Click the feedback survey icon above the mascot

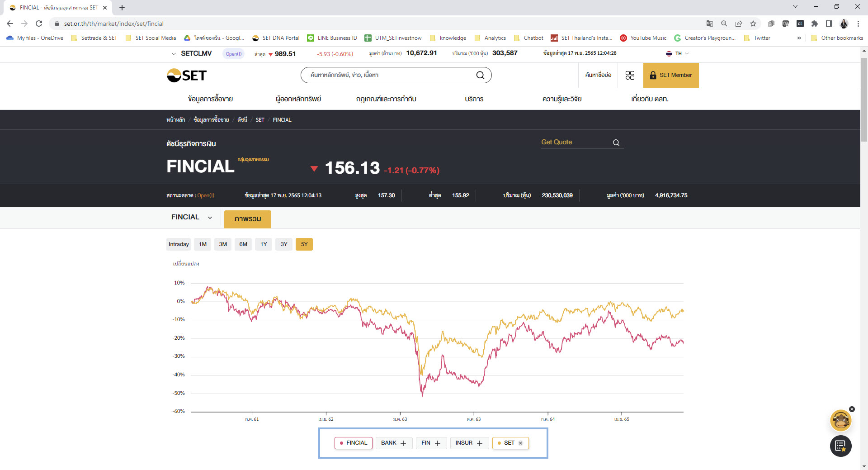click(840, 446)
